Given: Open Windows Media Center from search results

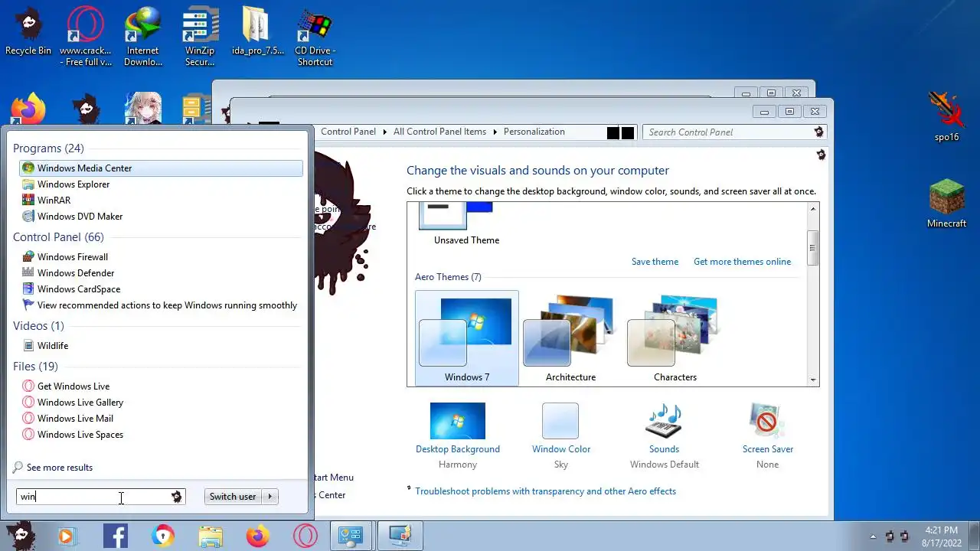Looking at the screenshot, I should 161,168.
